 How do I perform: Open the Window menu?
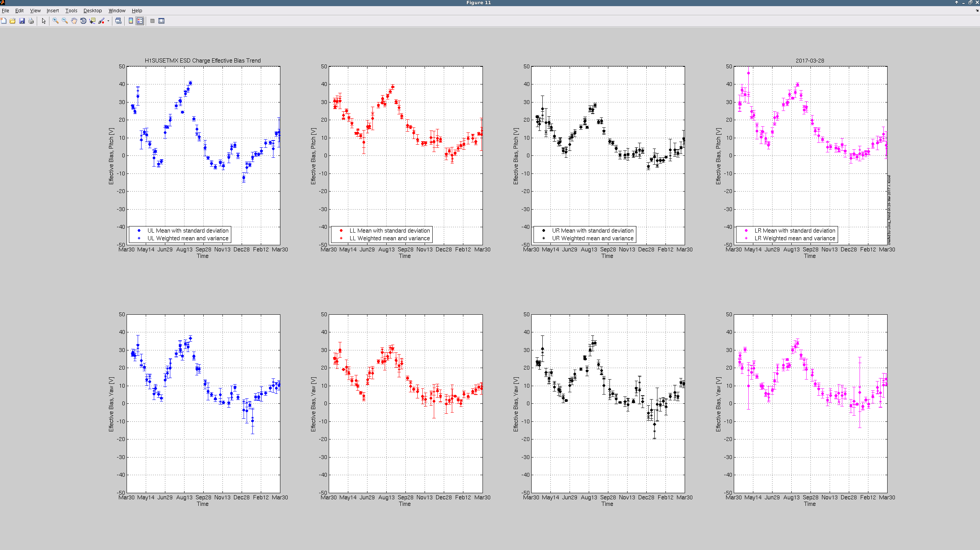click(x=117, y=11)
